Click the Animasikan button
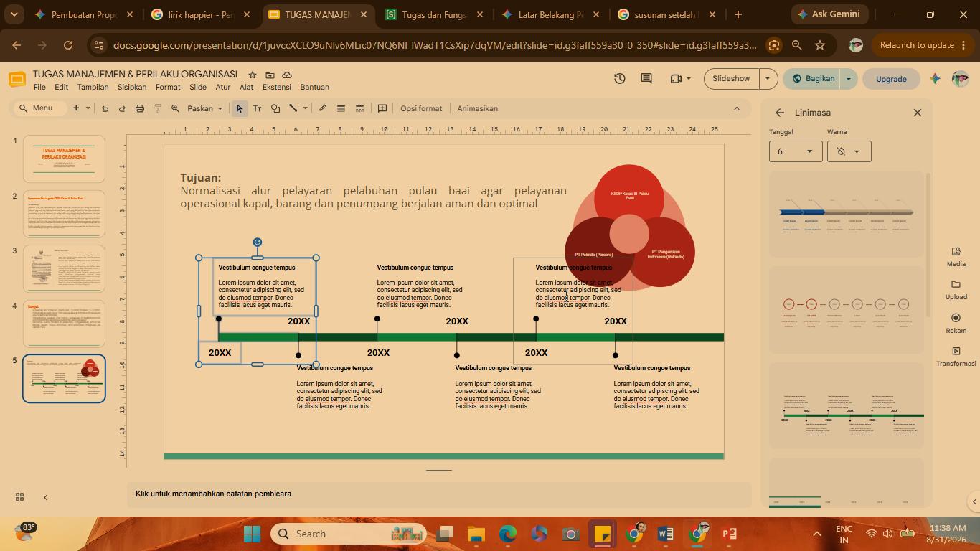Image resolution: width=980 pixels, height=551 pixels. 477,108
